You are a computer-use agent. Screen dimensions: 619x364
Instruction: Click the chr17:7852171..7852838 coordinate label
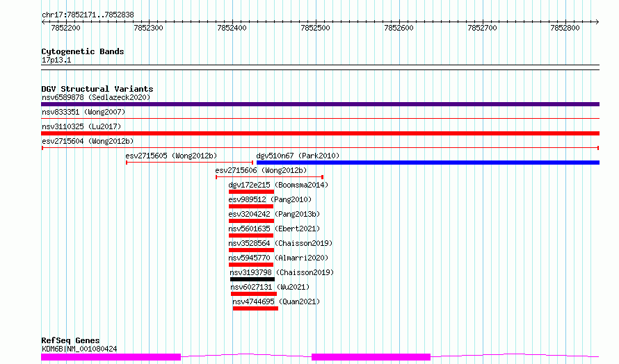(x=88, y=15)
